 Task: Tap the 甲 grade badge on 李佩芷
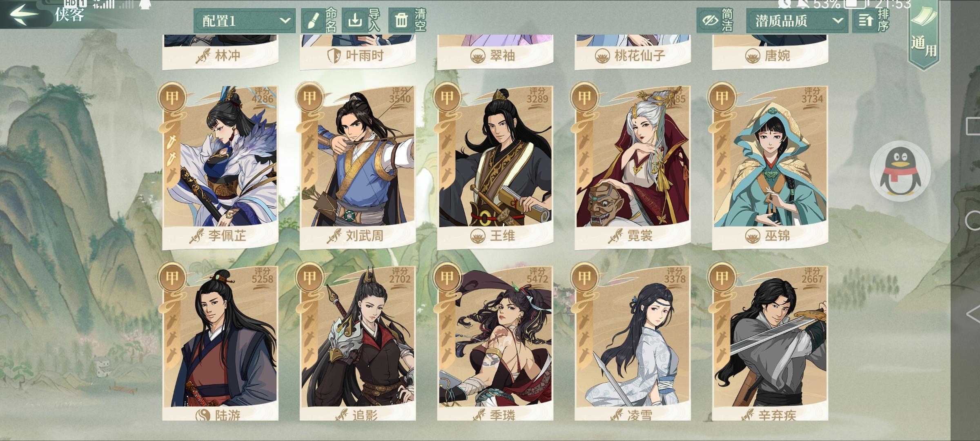pos(172,98)
